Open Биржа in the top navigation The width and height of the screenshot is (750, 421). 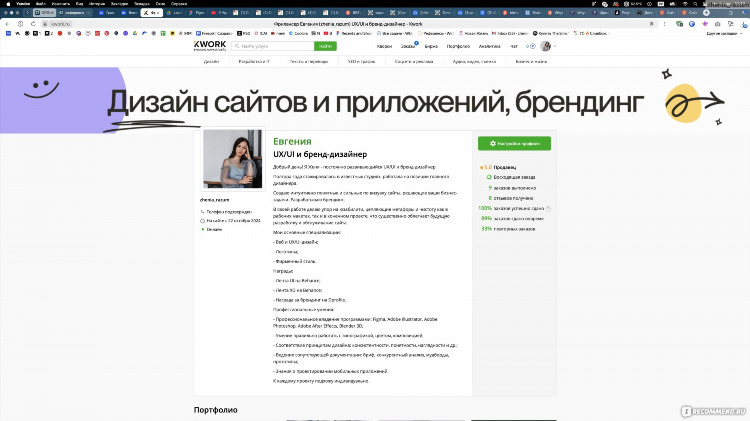click(x=431, y=46)
